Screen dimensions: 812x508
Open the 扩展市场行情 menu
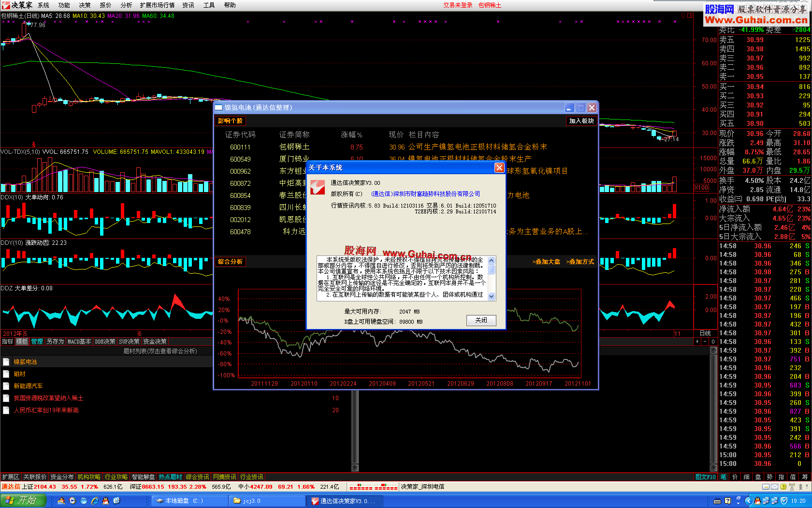(157, 5)
